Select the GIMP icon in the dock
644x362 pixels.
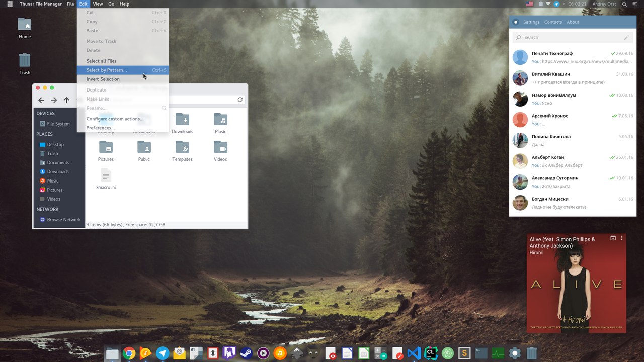(x=313, y=353)
